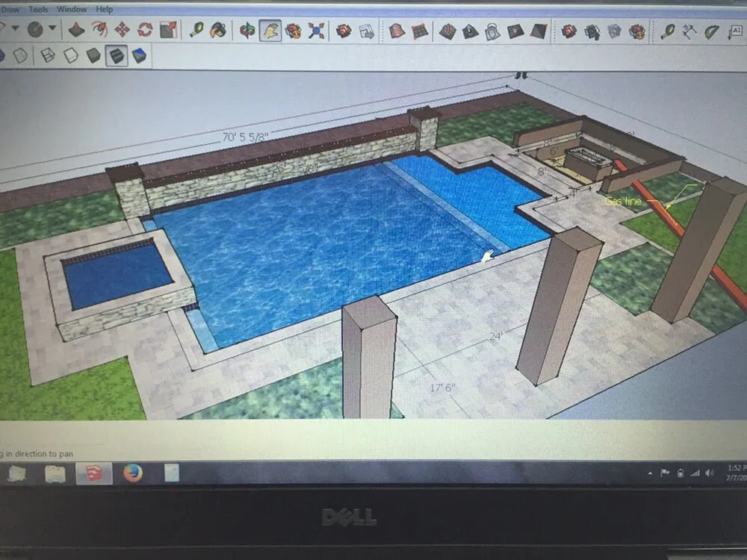Activate the Orbit tool
This screenshot has width=747, height=560.
[247, 28]
